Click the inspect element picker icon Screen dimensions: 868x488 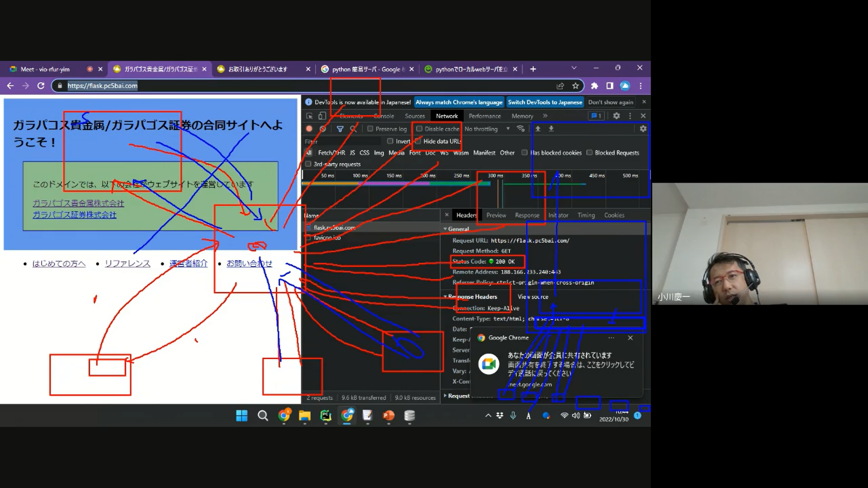click(x=310, y=116)
